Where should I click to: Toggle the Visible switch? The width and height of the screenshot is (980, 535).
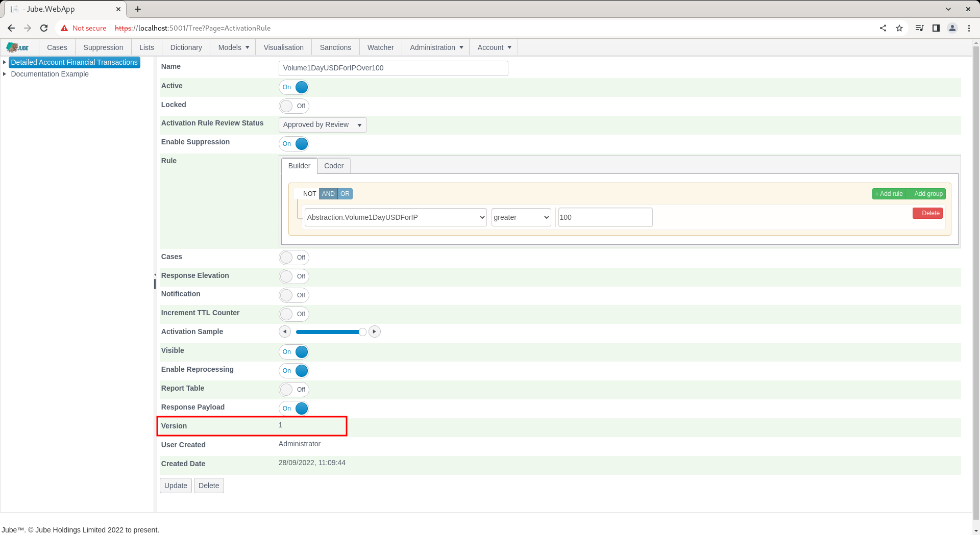click(294, 352)
